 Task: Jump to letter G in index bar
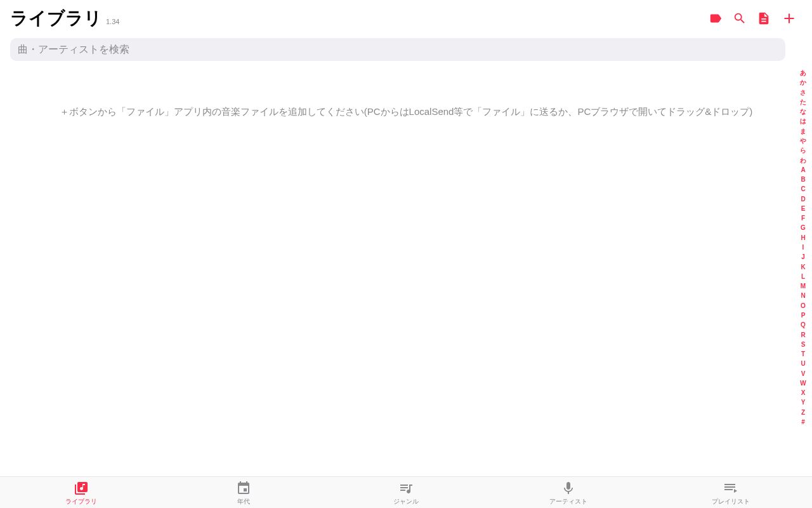(x=803, y=228)
